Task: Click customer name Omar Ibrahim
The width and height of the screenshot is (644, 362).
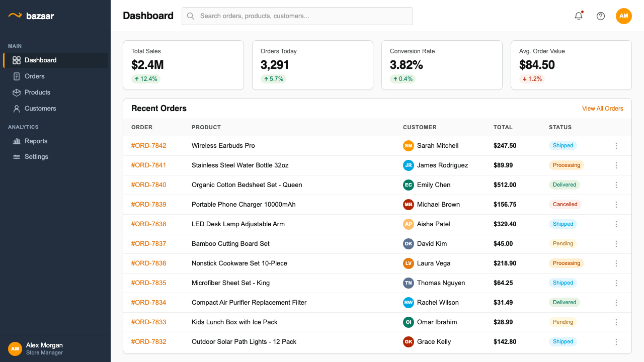Action: coord(437,322)
